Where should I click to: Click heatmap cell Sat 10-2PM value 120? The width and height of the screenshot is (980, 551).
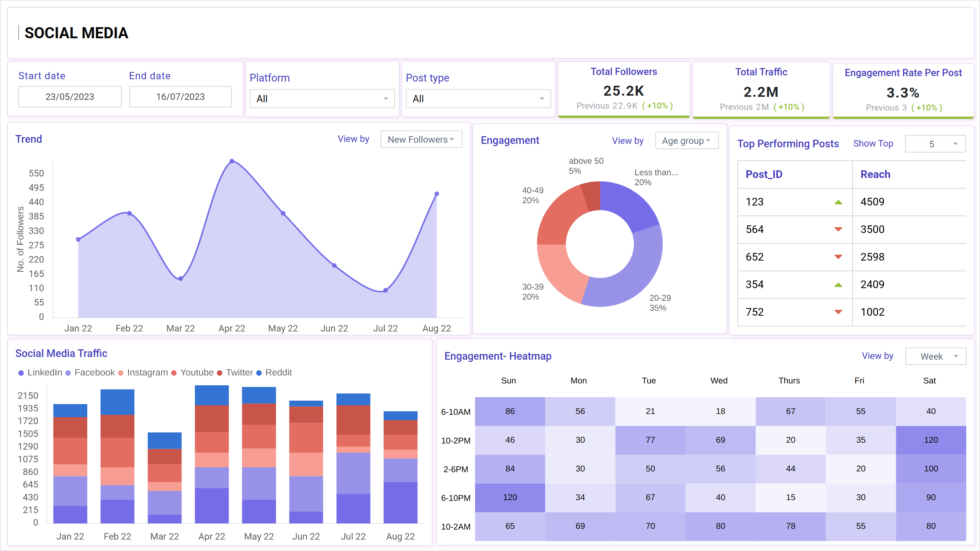coord(931,440)
